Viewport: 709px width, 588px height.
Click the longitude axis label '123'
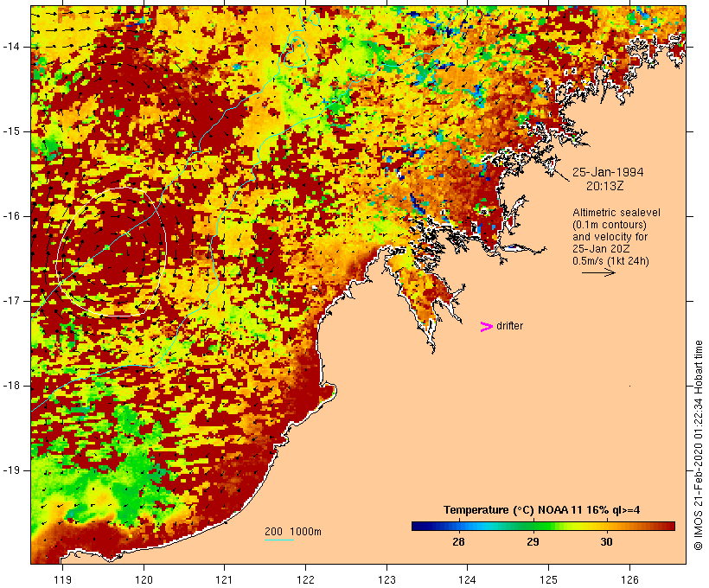tap(386, 579)
